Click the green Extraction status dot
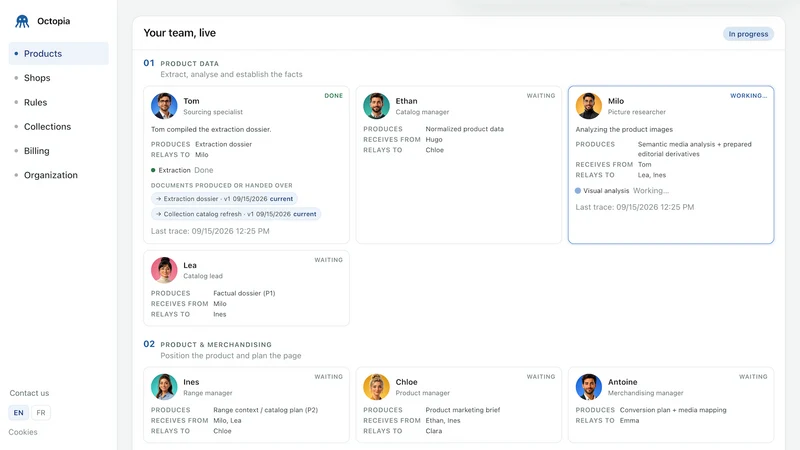The width and height of the screenshot is (800, 450). coord(153,170)
